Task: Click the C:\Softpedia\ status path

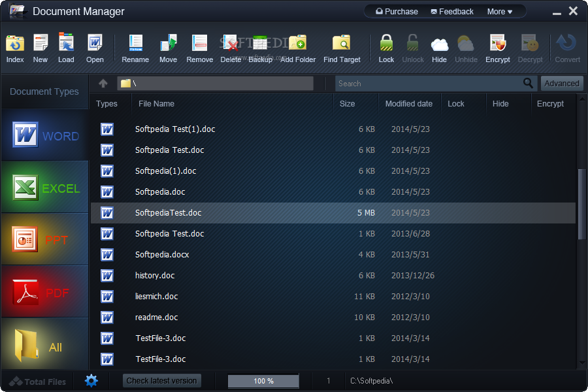Action: (x=371, y=381)
